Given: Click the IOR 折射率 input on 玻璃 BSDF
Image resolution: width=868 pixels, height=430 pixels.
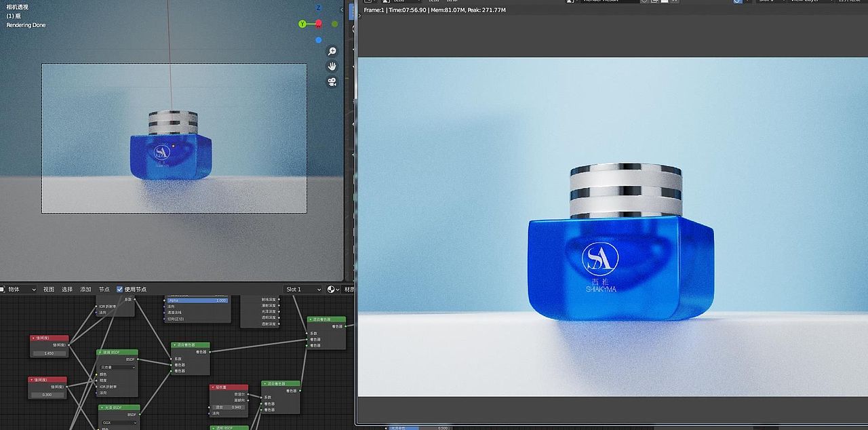Looking at the screenshot, I should coord(97,387).
